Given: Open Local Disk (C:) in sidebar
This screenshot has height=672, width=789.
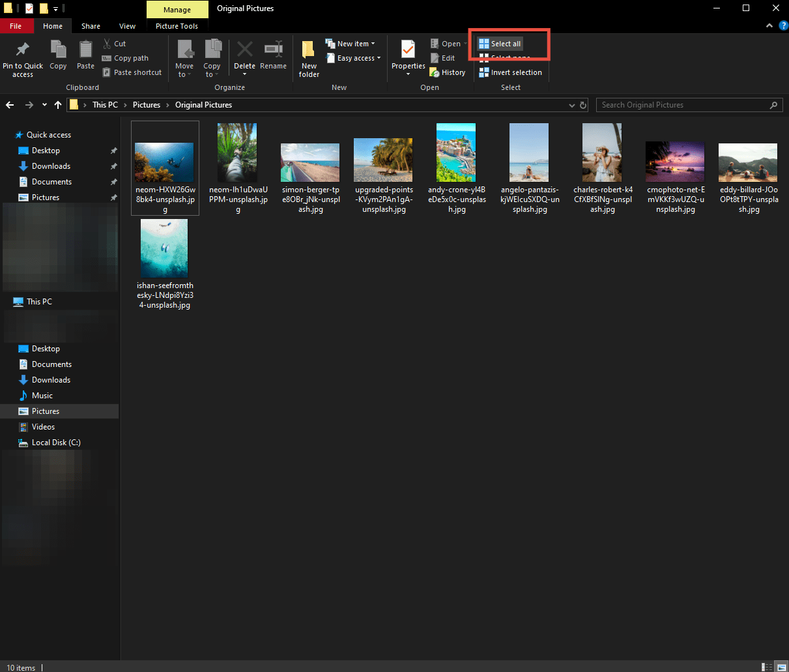Looking at the screenshot, I should tap(56, 443).
